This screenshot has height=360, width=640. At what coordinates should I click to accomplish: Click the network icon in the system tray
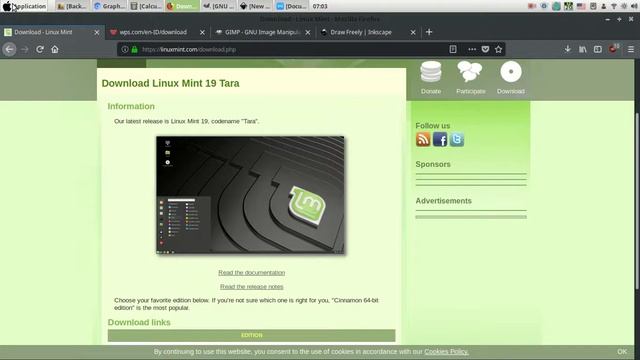[x=613, y=6]
